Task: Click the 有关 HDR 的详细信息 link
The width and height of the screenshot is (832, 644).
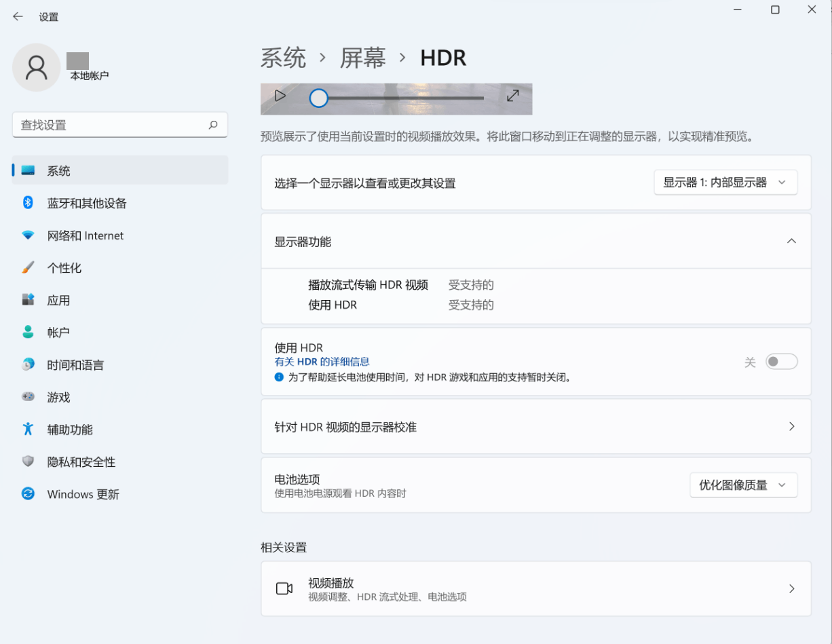Action: tap(322, 362)
